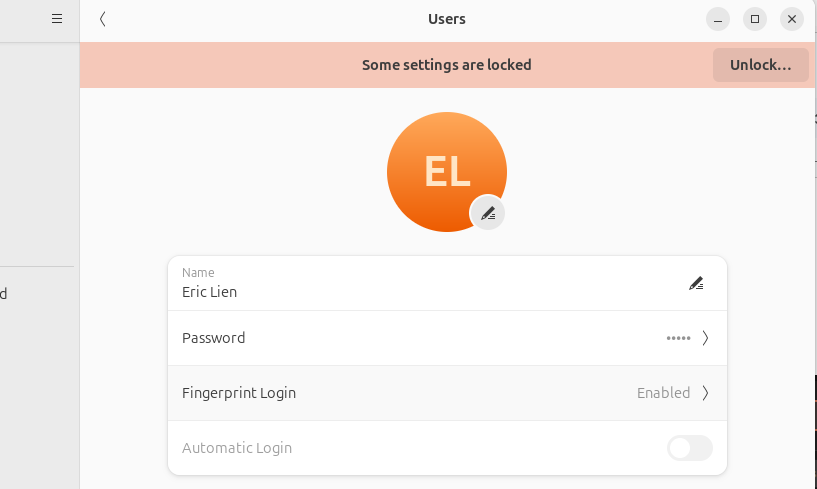Screen dimensions: 817x489
Task: Open the Fingerprint Login row
Action: pos(447,393)
